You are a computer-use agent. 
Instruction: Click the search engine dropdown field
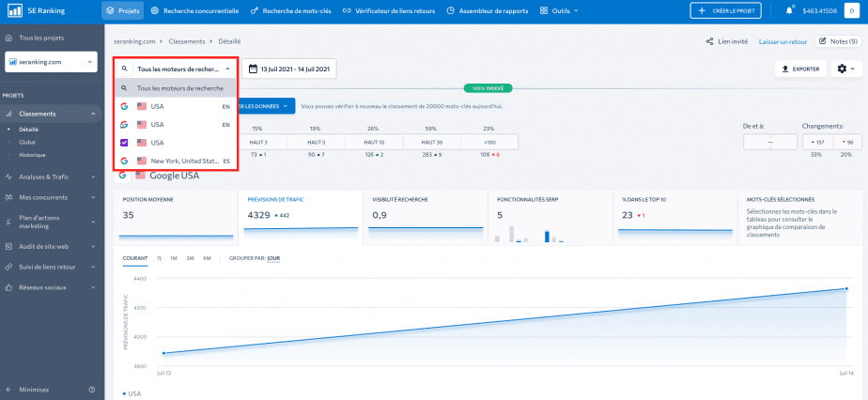tap(176, 69)
